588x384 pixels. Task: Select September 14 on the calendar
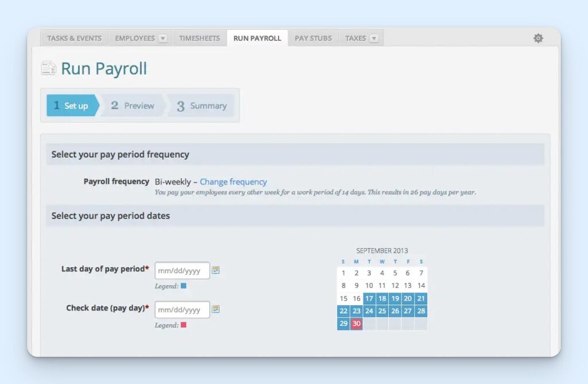tap(421, 285)
